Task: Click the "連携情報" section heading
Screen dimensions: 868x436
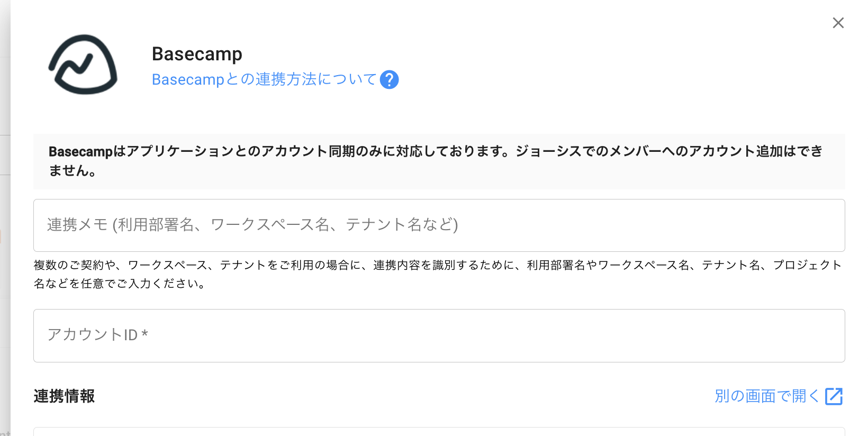Action: 64,396
